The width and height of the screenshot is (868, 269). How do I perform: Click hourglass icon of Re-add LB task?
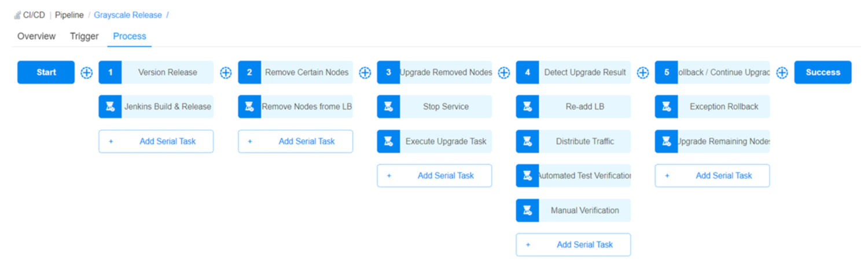coord(527,107)
